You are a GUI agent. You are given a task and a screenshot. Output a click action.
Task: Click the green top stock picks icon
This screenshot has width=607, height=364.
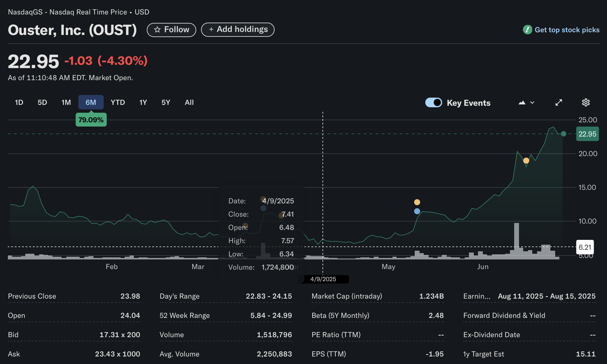527,30
